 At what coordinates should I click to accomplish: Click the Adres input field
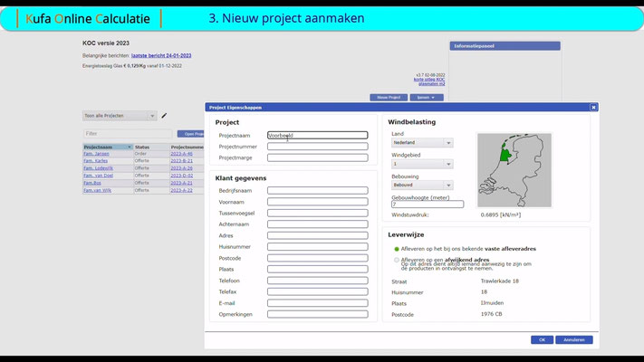[x=318, y=235]
